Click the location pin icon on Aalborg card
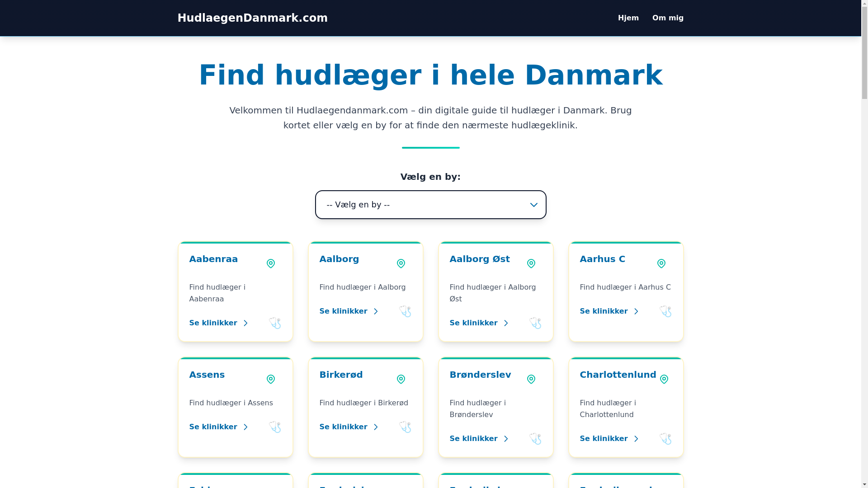The image size is (868, 488). tap(401, 263)
